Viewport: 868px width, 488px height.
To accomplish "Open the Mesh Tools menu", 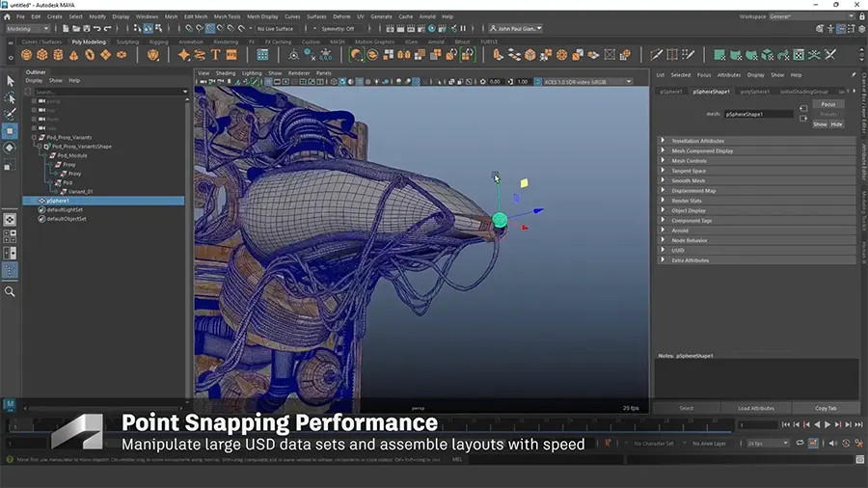I will (227, 16).
